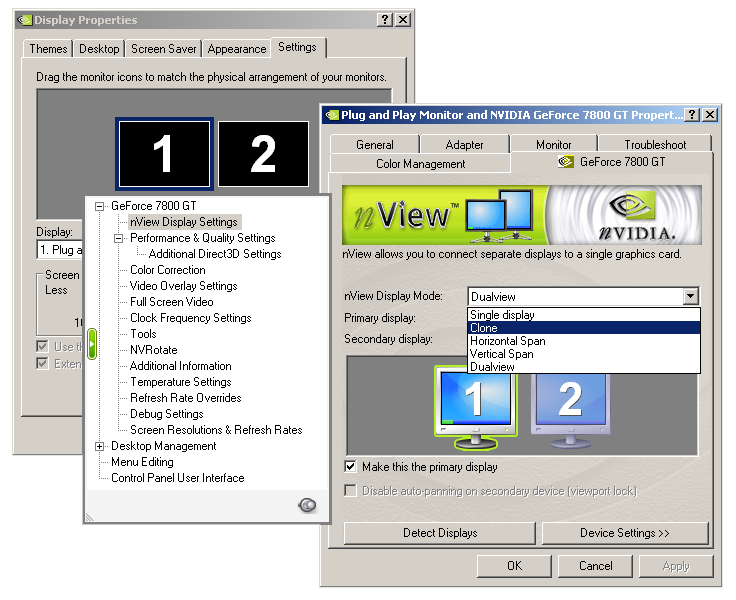Collapse Performance & Quality Settings node
The image size is (736, 600).
point(118,238)
